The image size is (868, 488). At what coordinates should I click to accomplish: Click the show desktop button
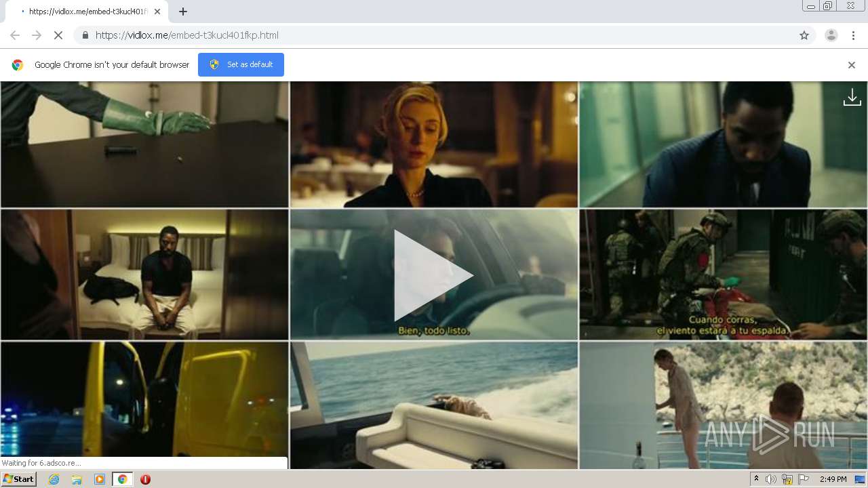[x=860, y=479]
